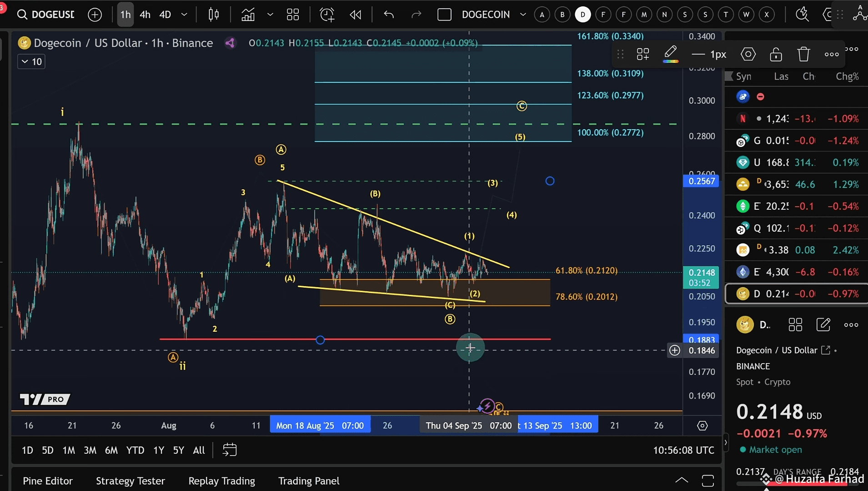Set chart range to 1M

pos(69,450)
